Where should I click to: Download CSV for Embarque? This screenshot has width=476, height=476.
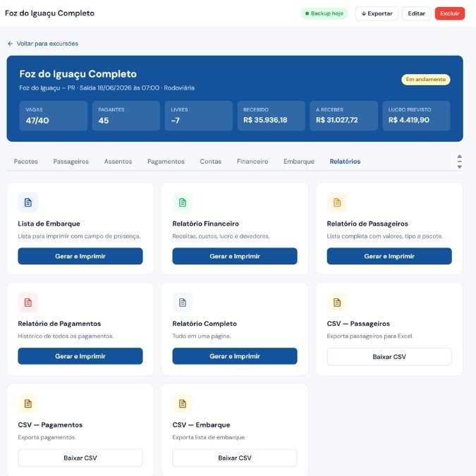[x=235, y=458]
